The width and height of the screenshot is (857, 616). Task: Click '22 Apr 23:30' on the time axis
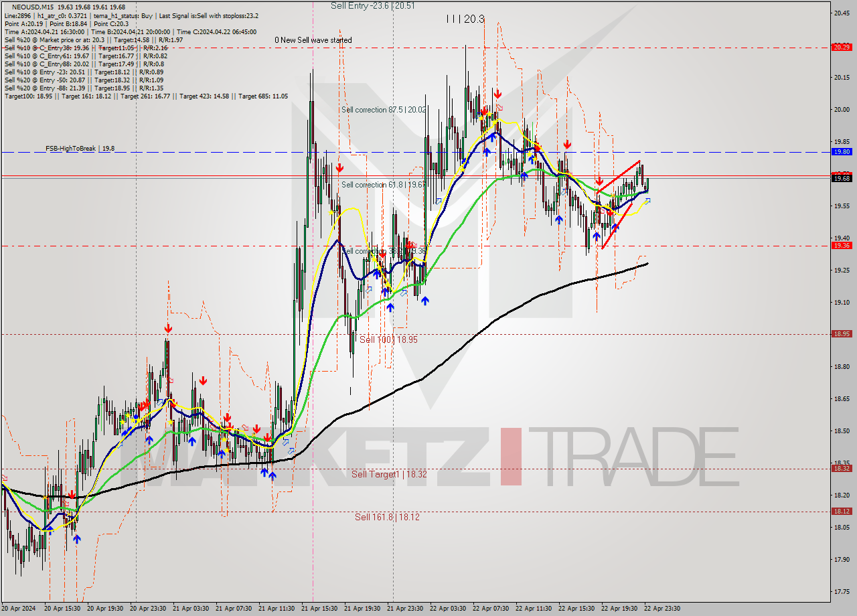[x=662, y=609]
